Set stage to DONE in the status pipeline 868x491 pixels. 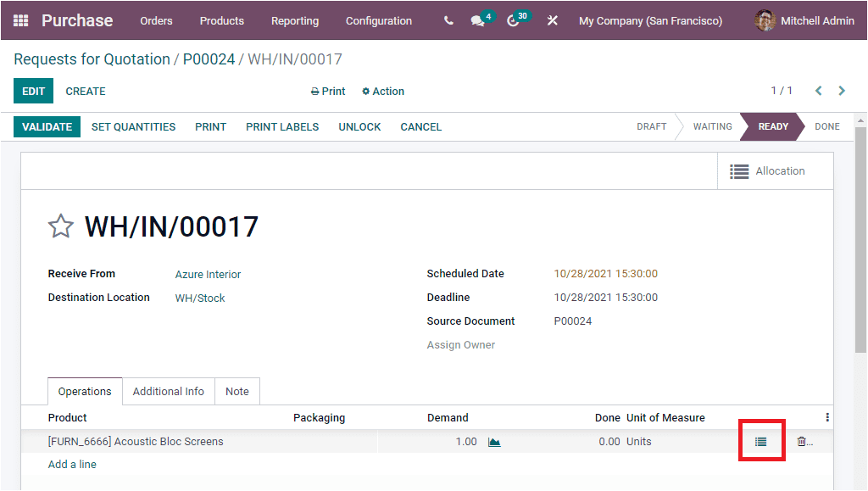click(826, 126)
